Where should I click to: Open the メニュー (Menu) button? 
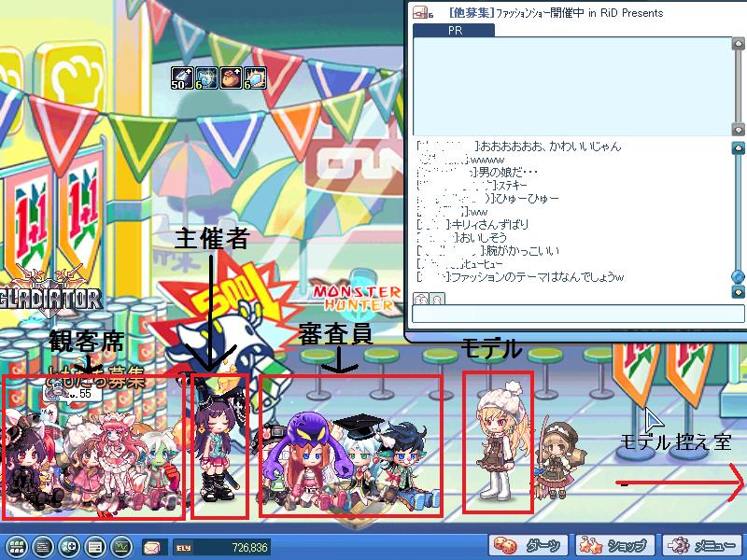click(703, 546)
